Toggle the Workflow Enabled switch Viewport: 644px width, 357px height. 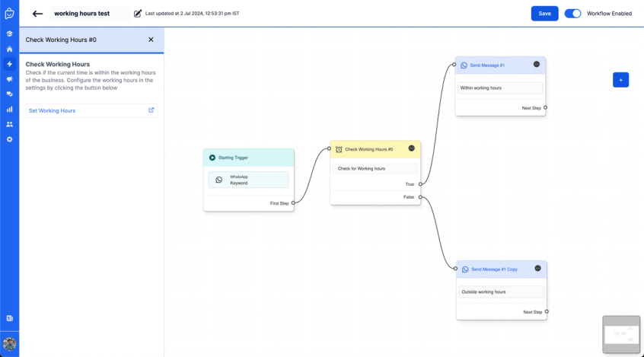572,14
